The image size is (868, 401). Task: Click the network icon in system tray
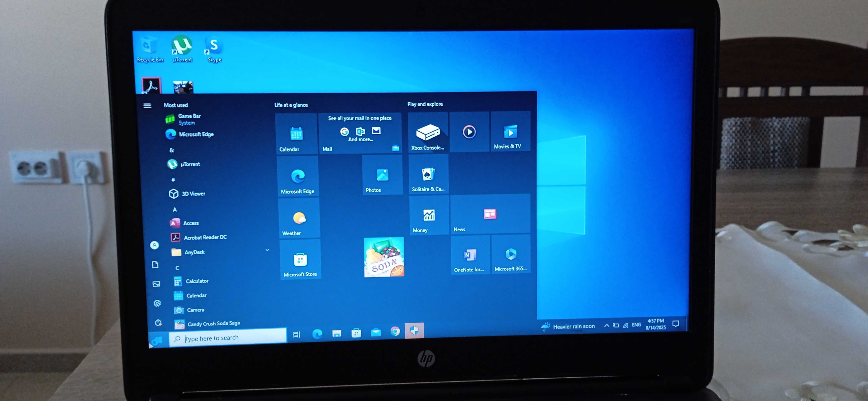tap(626, 325)
